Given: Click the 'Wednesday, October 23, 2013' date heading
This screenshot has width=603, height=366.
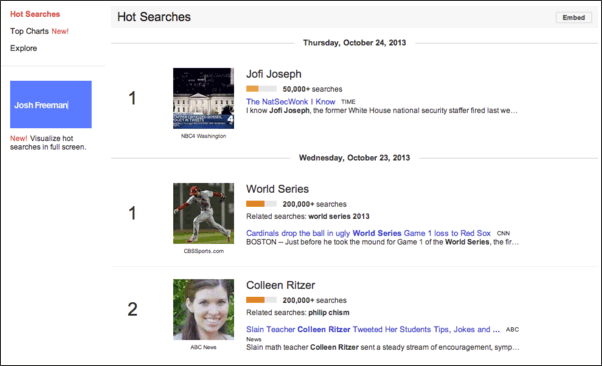Looking at the screenshot, I should tap(354, 158).
